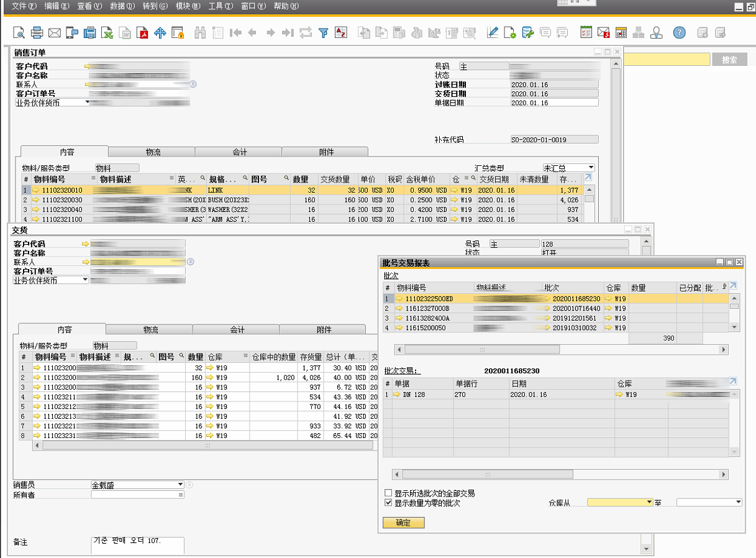Open the 转到 menu
The width and height of the screenshot is (756, 558).
[155, 6]
